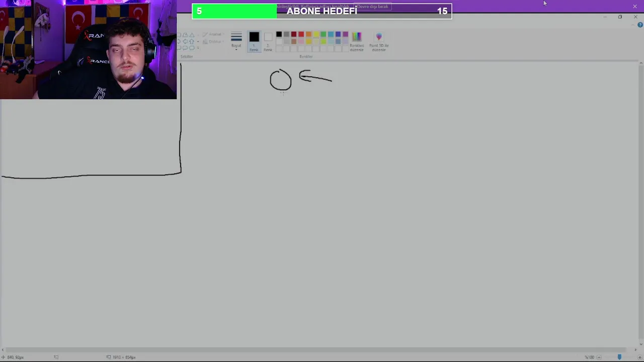
Task: Click the Devre dışı bırak button
Action: (x=373, y=7)
